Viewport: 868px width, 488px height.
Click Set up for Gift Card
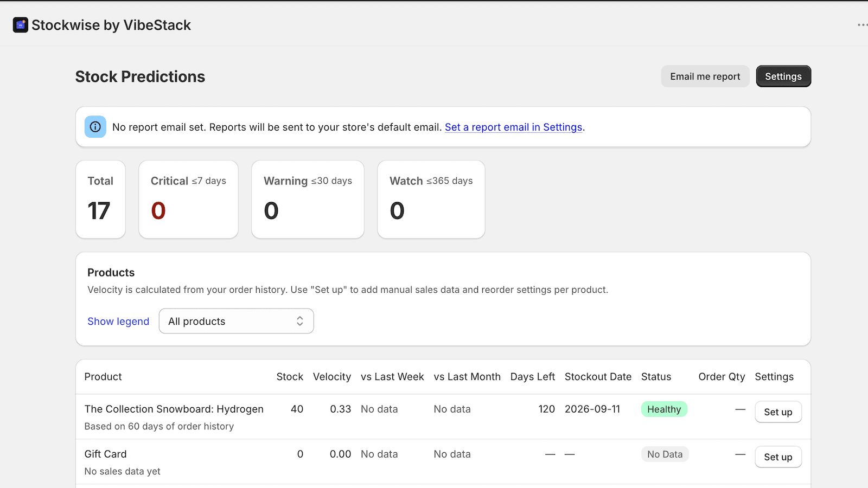[778, 457]
